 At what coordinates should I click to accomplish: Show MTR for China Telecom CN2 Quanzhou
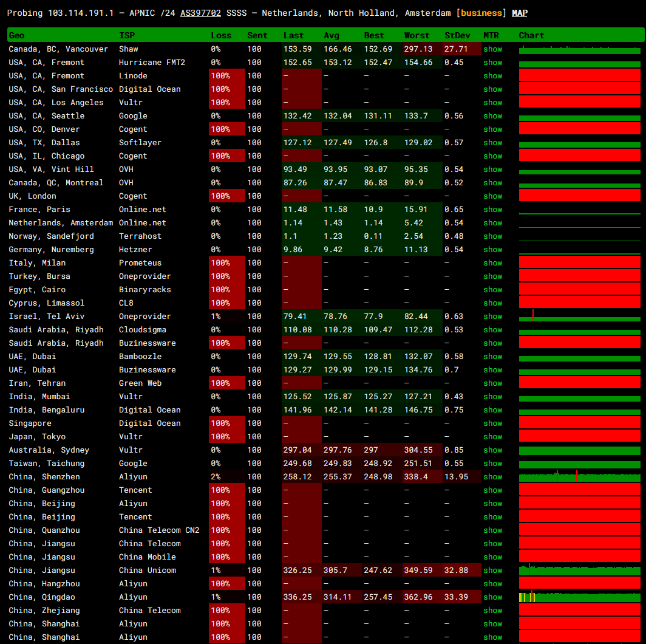click(493, 530)
